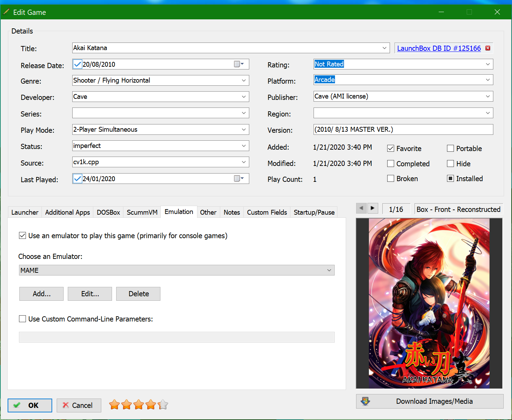512x420 pixels.
Task: Check the Completed checkbox
Action: [x=391, y=164]
